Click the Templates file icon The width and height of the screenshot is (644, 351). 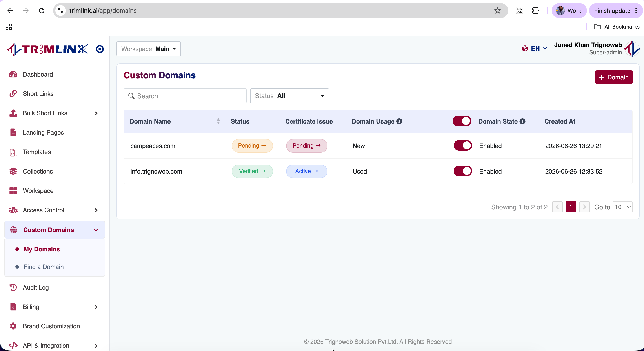13,152
